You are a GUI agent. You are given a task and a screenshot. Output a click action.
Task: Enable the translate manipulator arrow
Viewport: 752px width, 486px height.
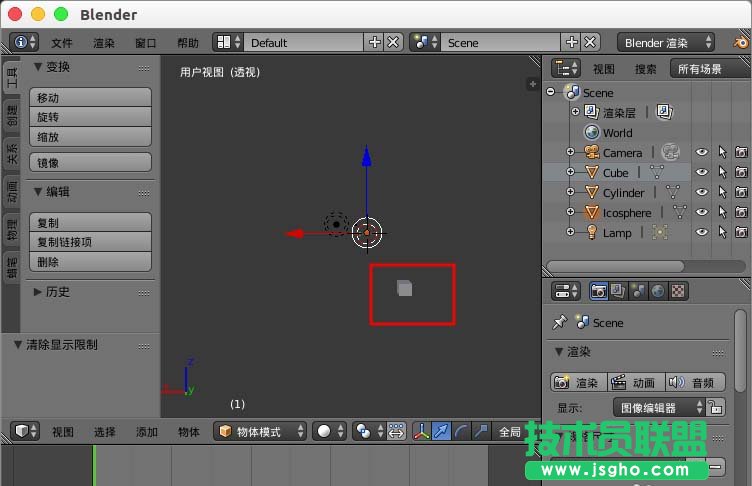click(441, 431)
